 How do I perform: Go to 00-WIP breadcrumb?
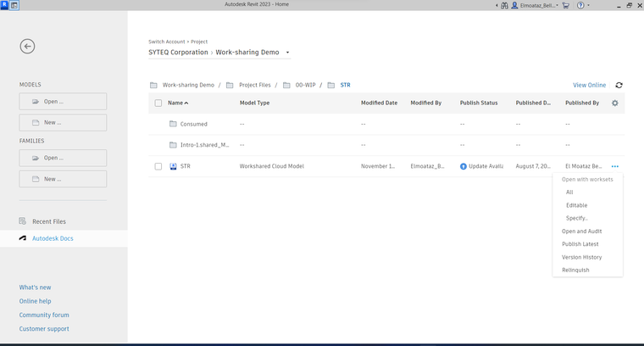tap(305, 85)
